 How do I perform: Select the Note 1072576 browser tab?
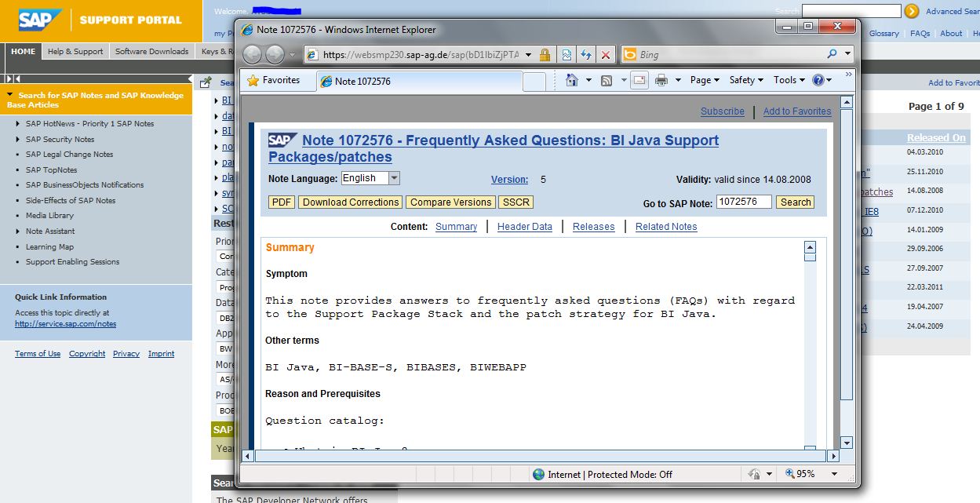pos(419,81)
